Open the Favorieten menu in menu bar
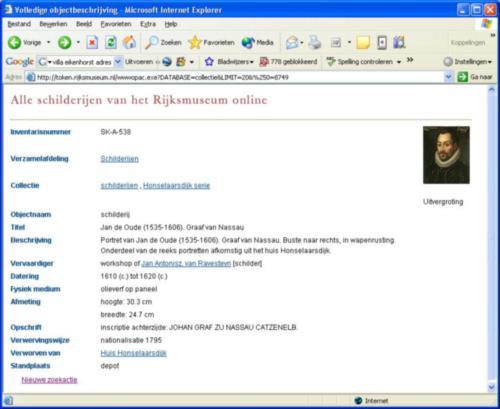 point(116,24)
